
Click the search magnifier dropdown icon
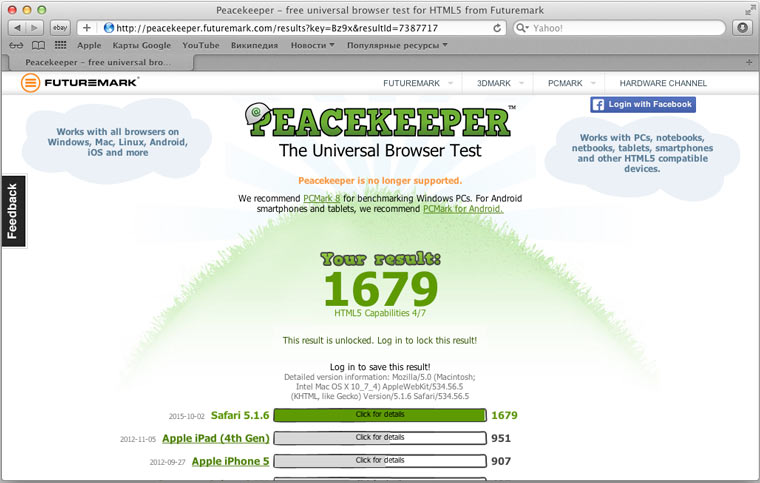[x=522, y=28]
